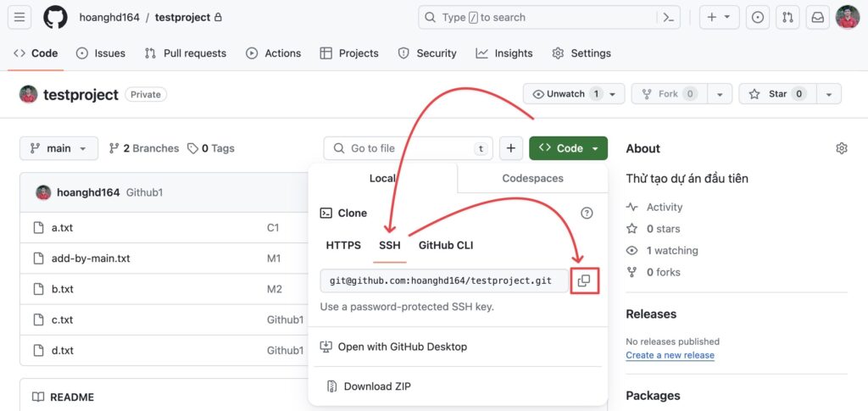Click Open with GitHub Desktop

393,347
